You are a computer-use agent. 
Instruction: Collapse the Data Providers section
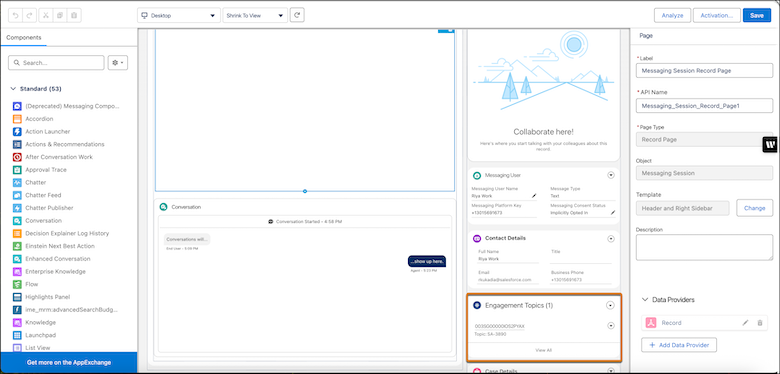tap(645, 299)
